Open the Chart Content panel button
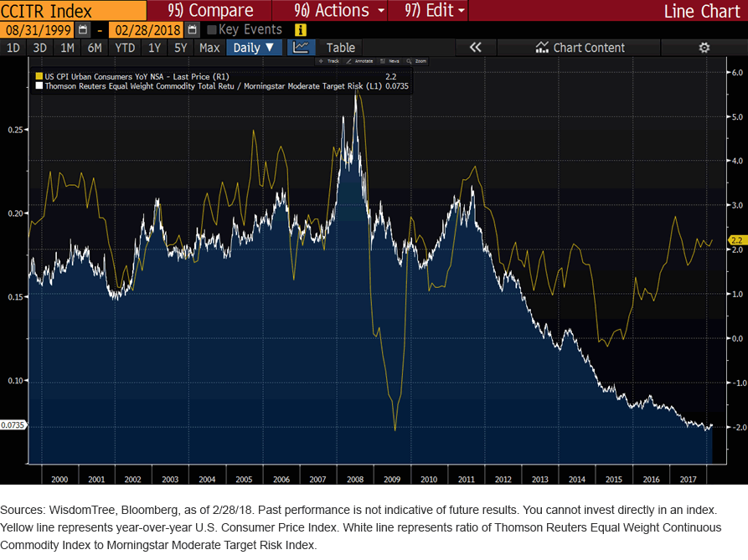748x560 pixels. pos(579,48)
